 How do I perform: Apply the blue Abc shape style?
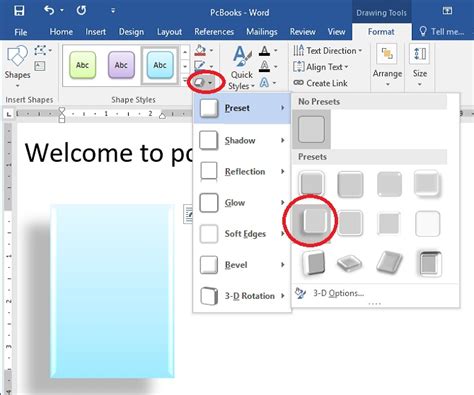click(x=160, y=65)
